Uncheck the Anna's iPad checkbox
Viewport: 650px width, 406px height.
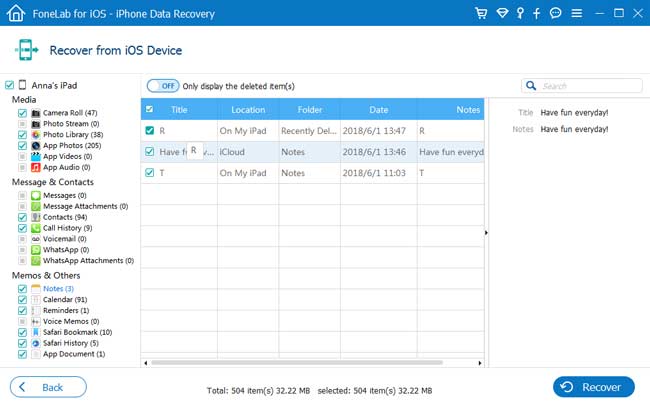(9, 85)
